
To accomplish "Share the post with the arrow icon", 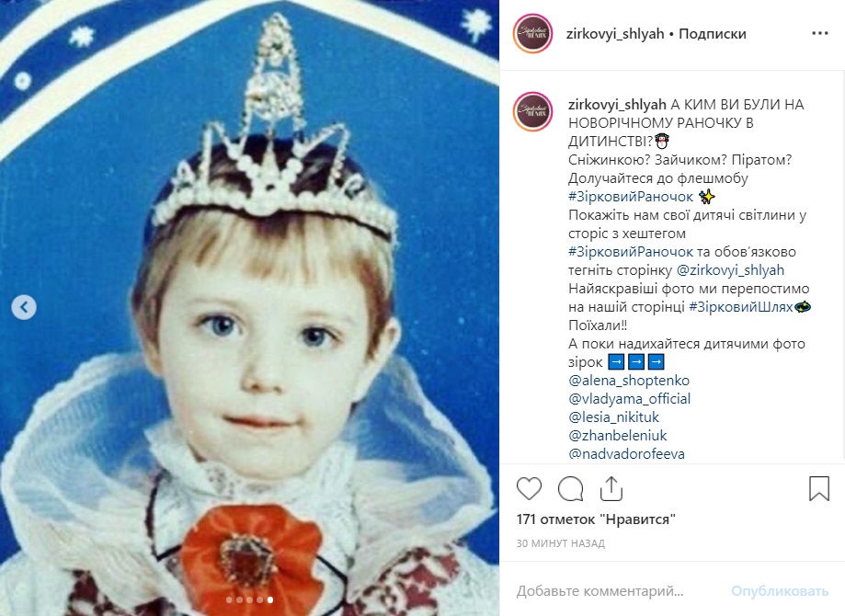I will point(611,488).
